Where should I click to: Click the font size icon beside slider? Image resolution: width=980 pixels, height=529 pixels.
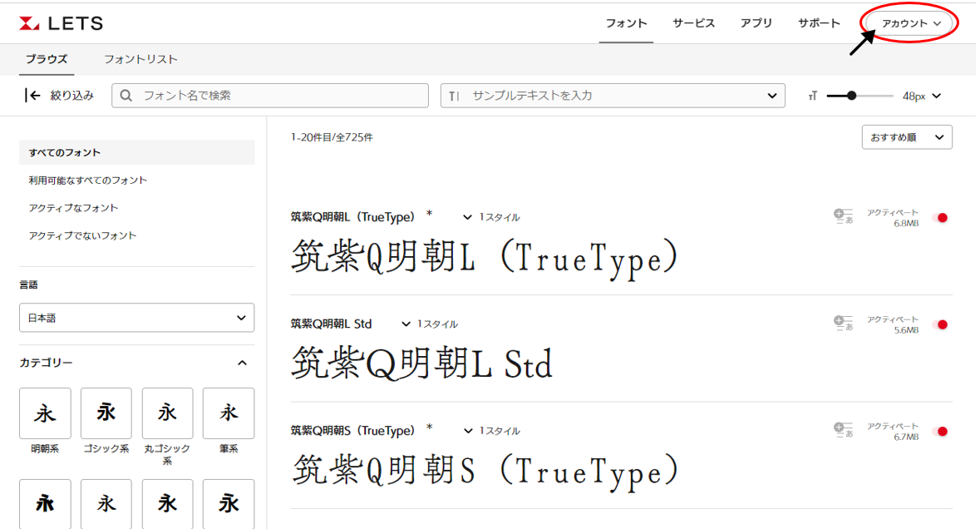tap(812, 96)
